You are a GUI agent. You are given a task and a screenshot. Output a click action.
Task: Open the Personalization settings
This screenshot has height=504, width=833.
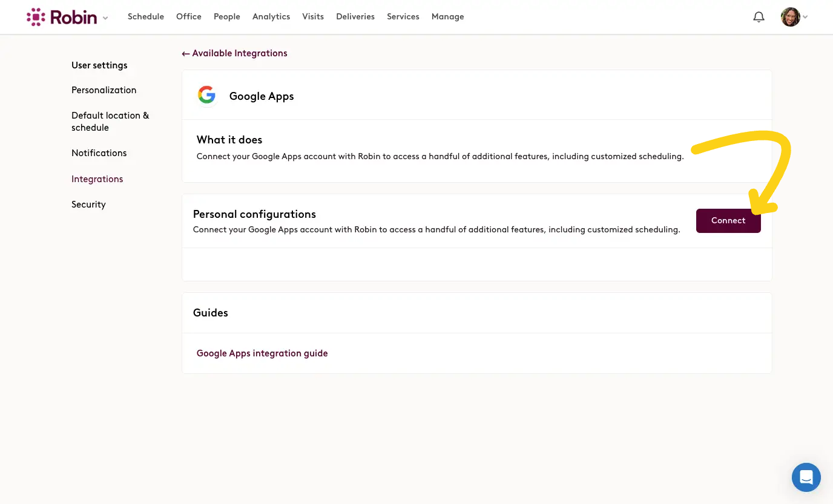[104, 90]
